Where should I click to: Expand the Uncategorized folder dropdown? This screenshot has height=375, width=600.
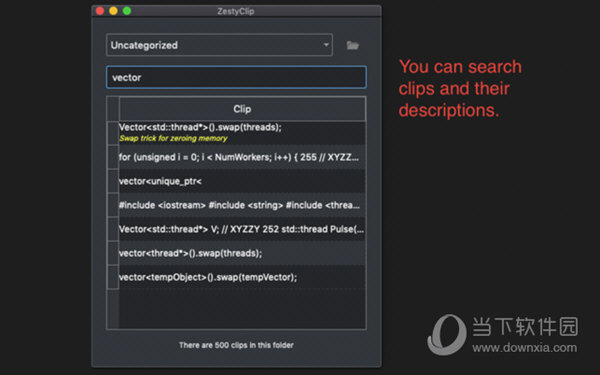click(x=219, y=45)
